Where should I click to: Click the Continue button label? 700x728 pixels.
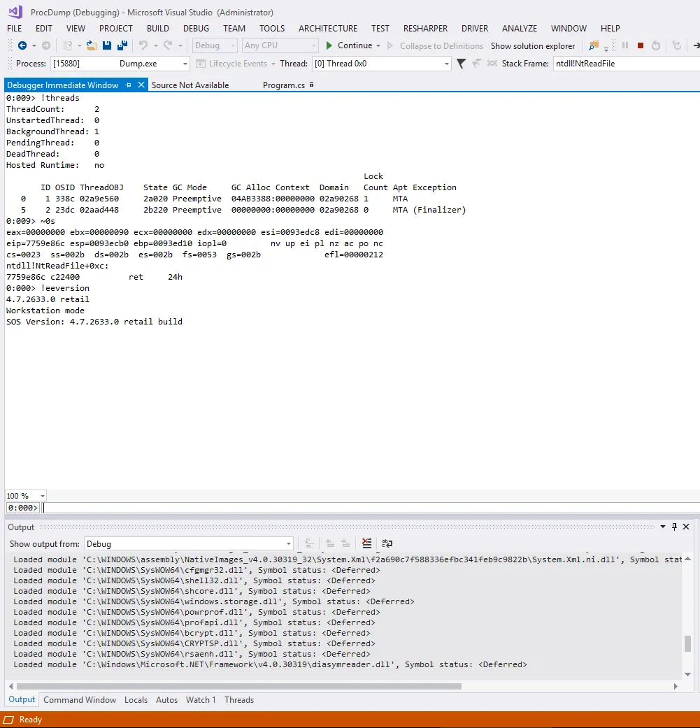[355, 45]
